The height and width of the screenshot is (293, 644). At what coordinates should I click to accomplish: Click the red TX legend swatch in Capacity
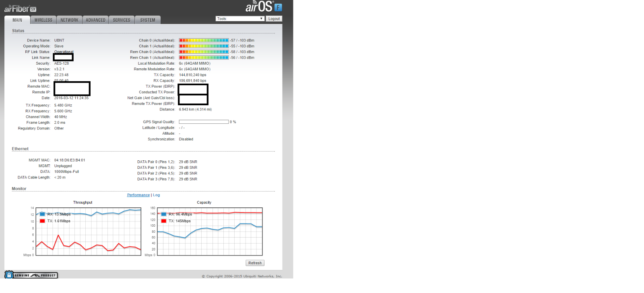[x=164, y=221]
